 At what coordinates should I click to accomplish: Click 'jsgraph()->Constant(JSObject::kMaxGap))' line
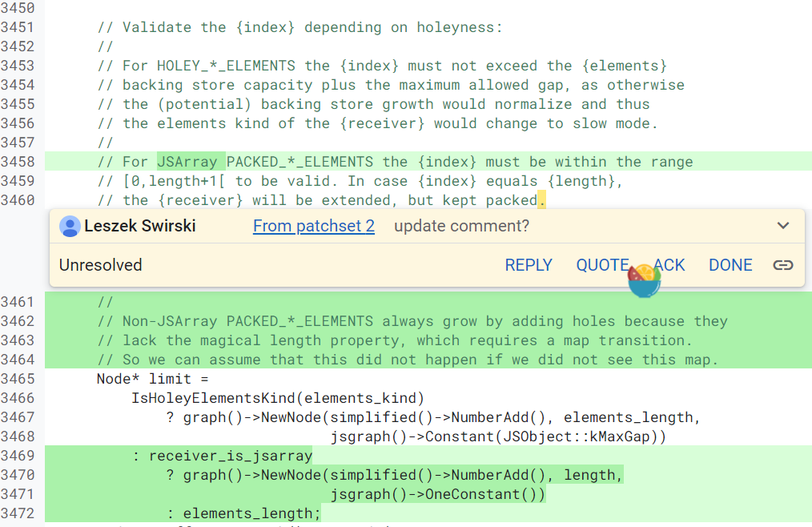[x=498, y=436]
